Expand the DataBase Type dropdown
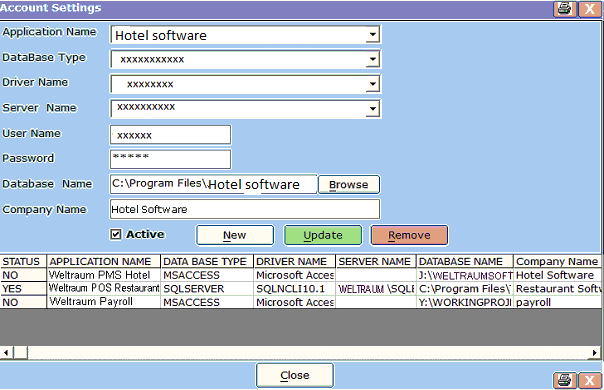604x390 pixels. click(372, 59)
